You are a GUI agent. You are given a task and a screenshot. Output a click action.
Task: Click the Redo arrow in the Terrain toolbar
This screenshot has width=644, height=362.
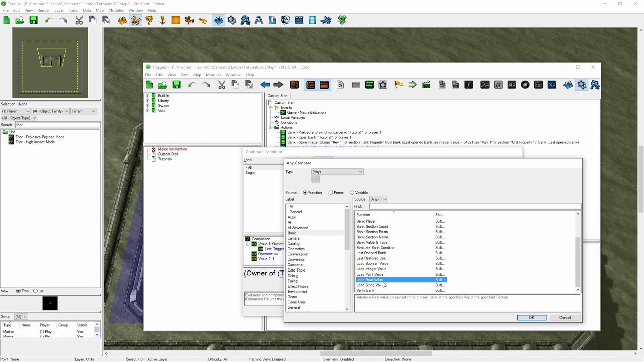pyautogui.click(x=63, y=20)
